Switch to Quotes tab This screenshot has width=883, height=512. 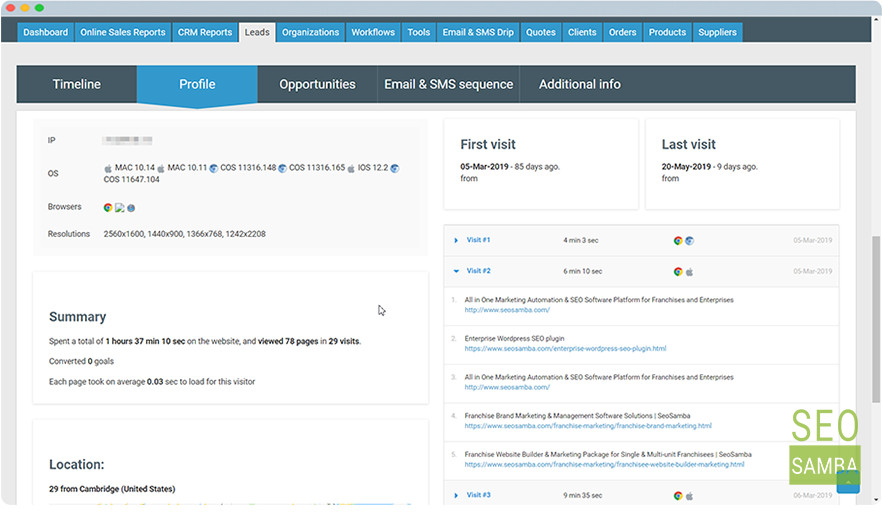[541, 32]
